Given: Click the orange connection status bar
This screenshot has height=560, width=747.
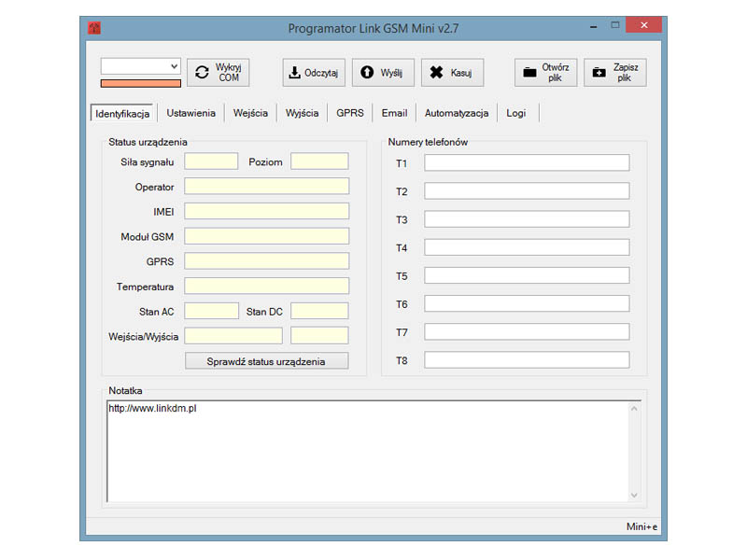Looking at the screenshot, I should (x=141, y=83).
